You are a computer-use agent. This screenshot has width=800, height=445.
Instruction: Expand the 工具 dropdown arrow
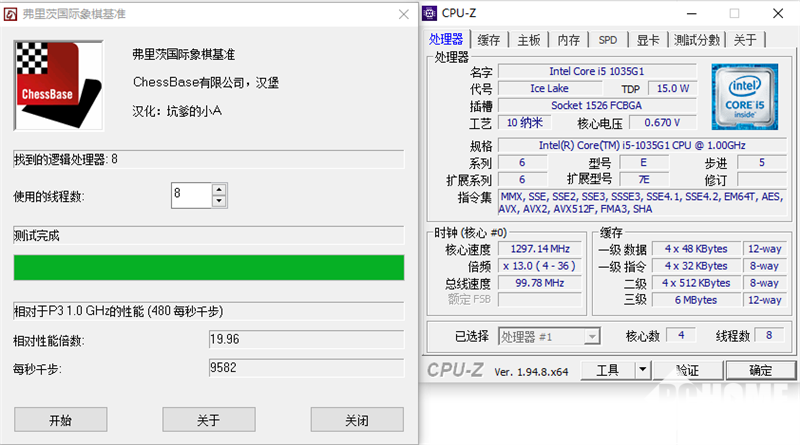[643, 370]
